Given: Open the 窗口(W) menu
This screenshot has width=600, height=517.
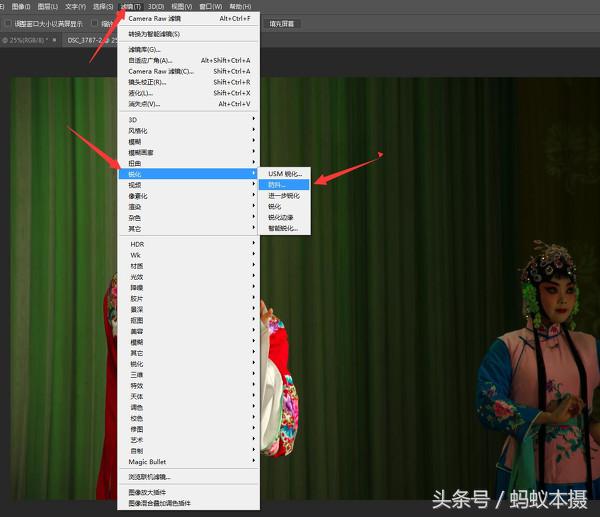Looking at the screenshot, I should click(x=210, y=7).
